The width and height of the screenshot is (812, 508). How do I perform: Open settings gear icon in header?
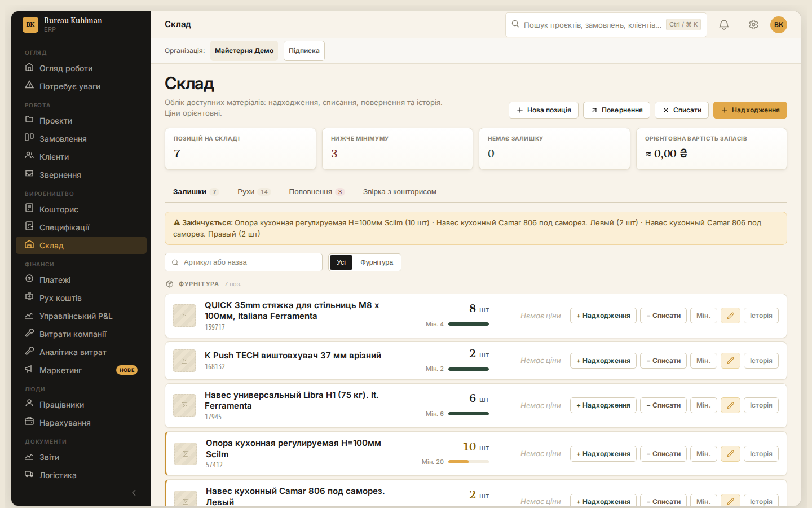(x=753, y=25)
